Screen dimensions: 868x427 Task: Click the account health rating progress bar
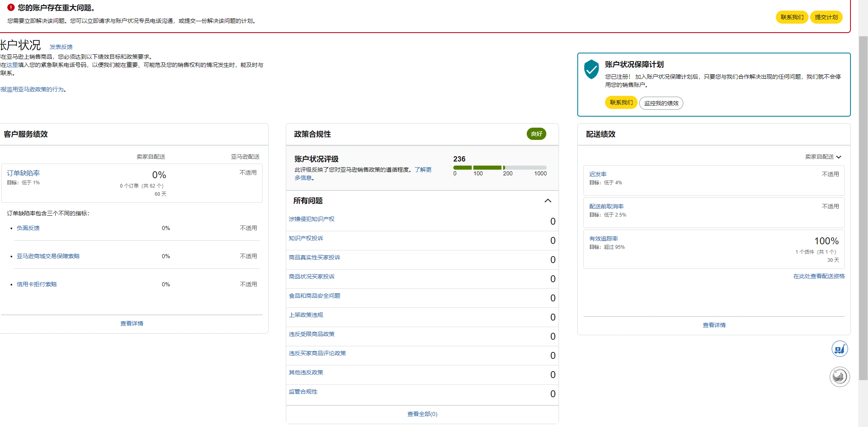[x=499, y=168]
